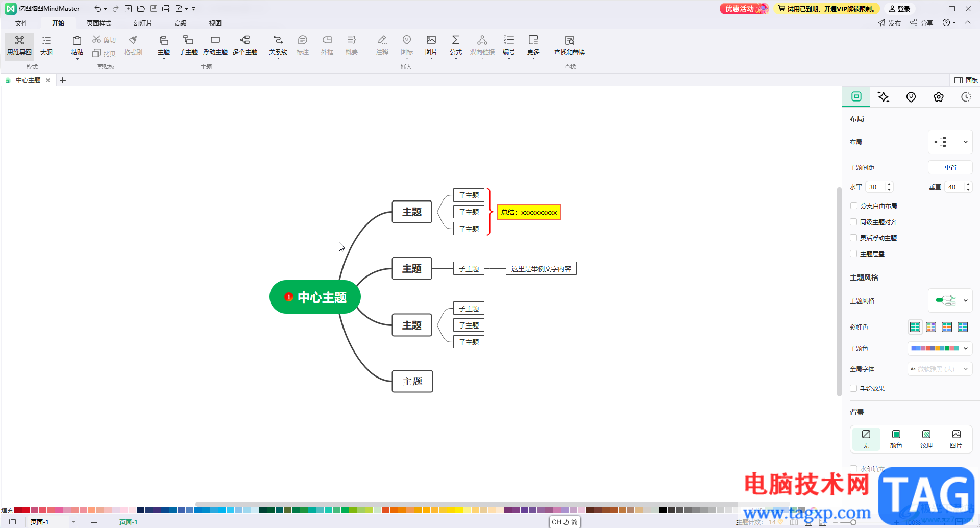Collapse the ribbon with the chevron
Viewport: 980px width, 528px height.
click(968, 22)
